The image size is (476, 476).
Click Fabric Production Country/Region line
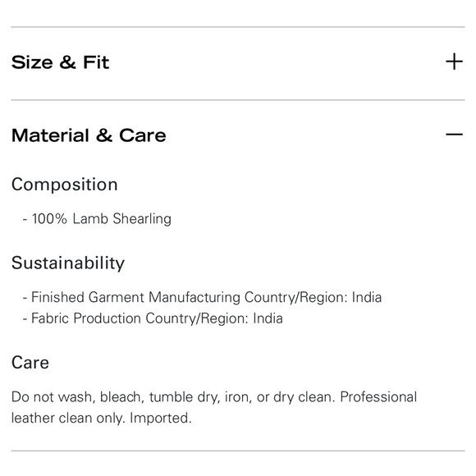[x=153, y=318]
